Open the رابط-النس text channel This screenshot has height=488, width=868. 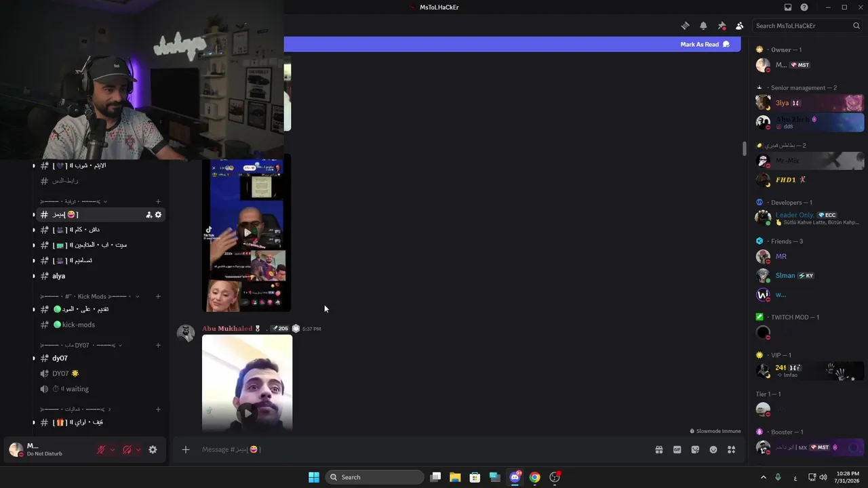point(100,181)
